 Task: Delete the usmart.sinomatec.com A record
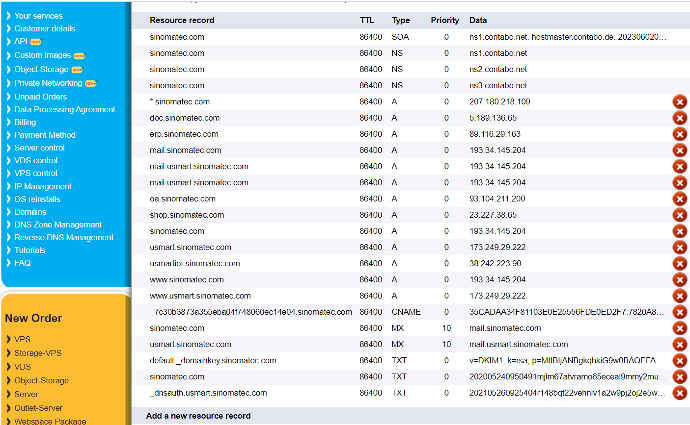679,247
